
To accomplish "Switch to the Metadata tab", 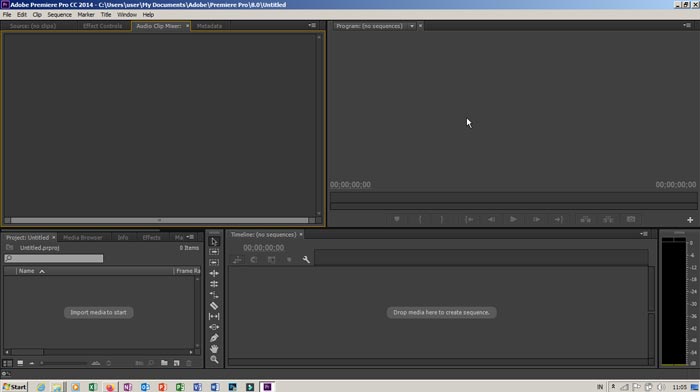I will click(209, 26).
